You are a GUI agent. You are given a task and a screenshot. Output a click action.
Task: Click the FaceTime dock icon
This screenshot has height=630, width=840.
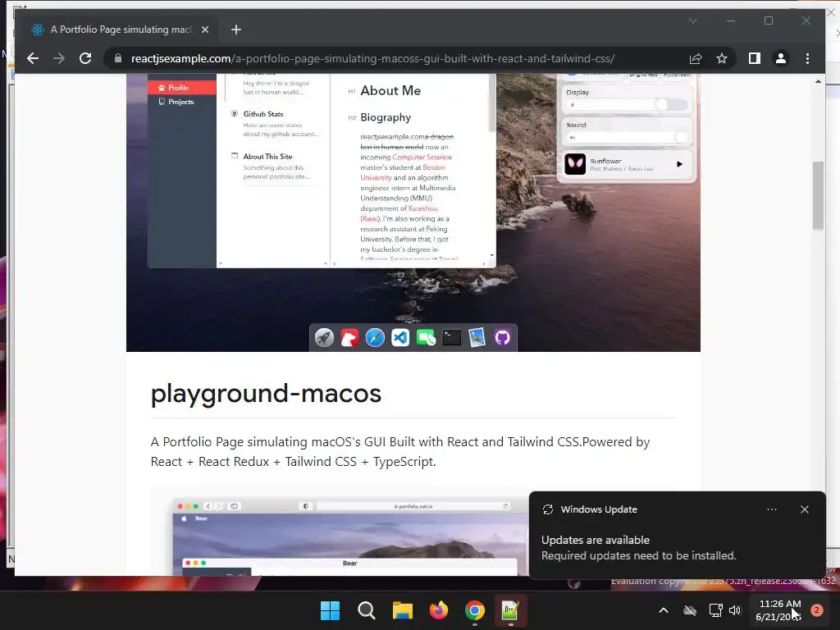click(426, 337)
